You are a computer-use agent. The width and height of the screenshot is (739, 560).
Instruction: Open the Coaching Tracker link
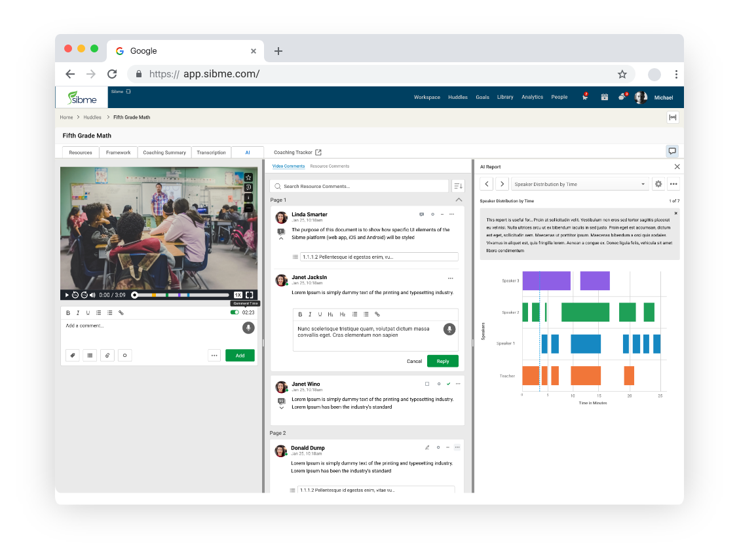[297, 153]
